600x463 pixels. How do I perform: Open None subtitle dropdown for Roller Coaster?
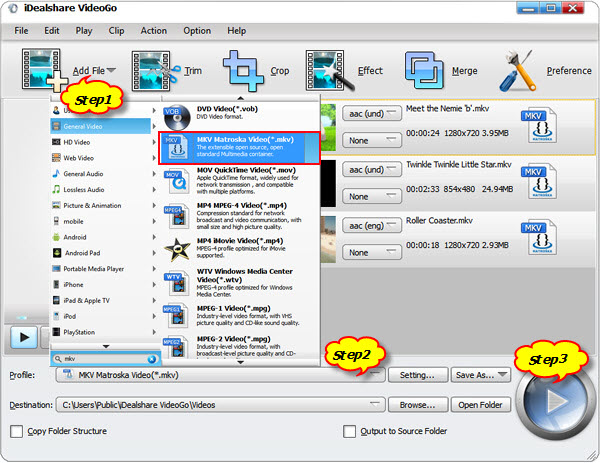(x=372, y=253)
